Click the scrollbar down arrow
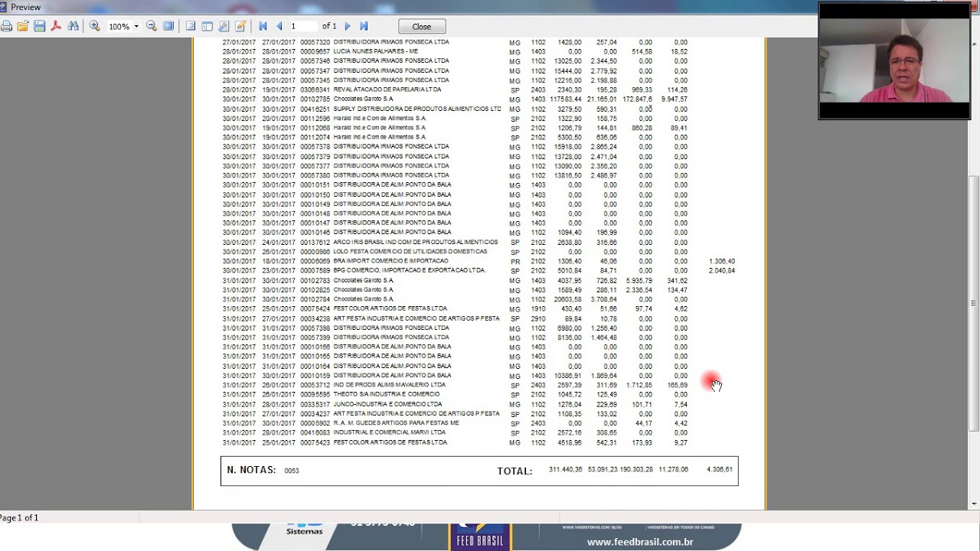 pos(974,504)
